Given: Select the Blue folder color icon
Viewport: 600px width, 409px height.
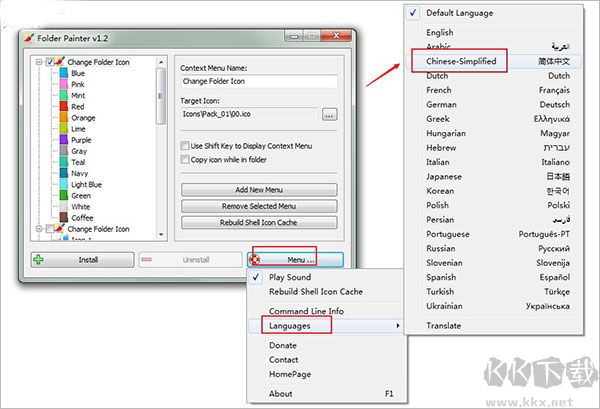Looking at the screenshot, I should pyautogui.click(x=64, y=73).
